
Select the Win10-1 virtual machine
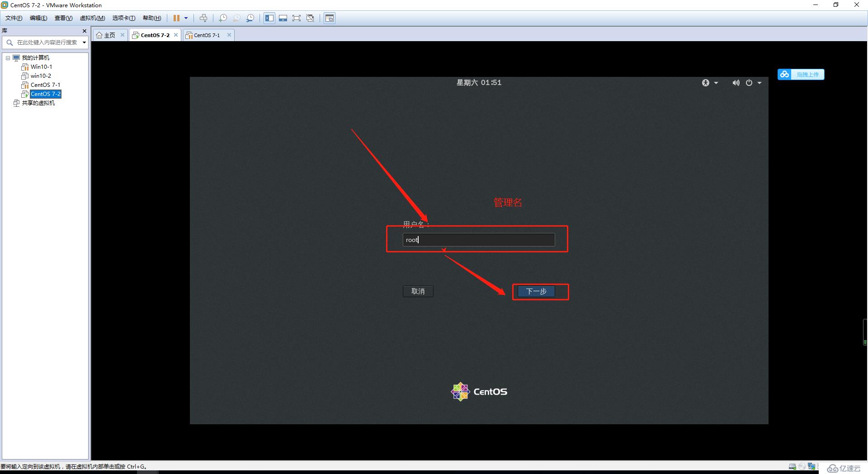(x=41, y=67)
